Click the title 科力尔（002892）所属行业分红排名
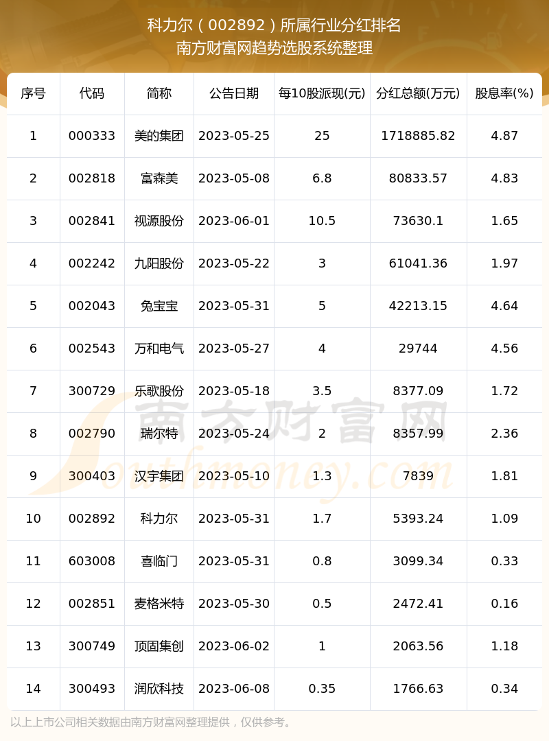 274,25
